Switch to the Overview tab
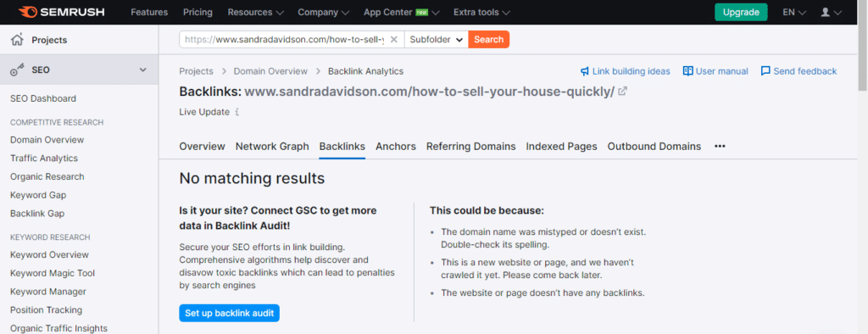868x334 pixels. pos(202,146)
